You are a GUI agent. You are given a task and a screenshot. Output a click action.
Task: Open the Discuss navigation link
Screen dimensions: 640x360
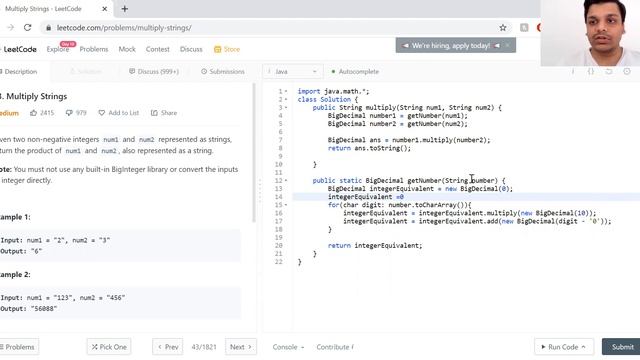[x=191, y=49]
